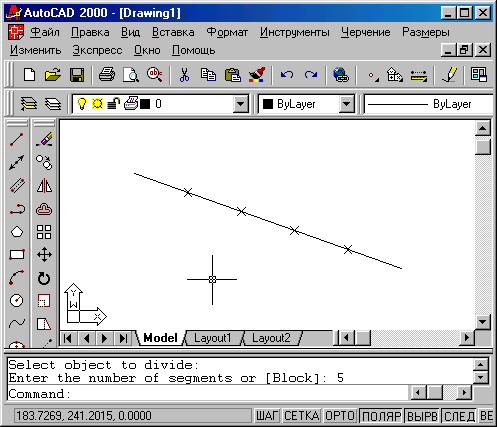The image size is (497, 427).
Task: Select the Construction Line tool
Action: click(x=17, y=162)
